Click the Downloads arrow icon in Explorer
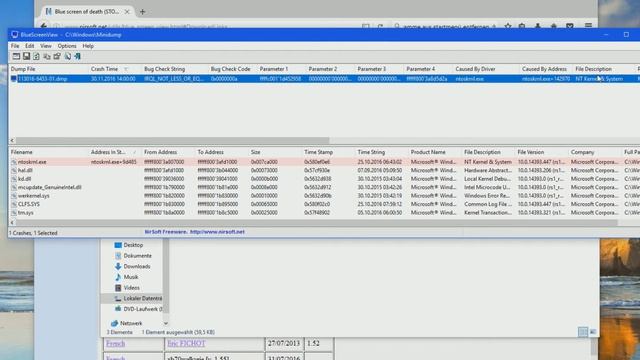 click(x=118, y=266)
